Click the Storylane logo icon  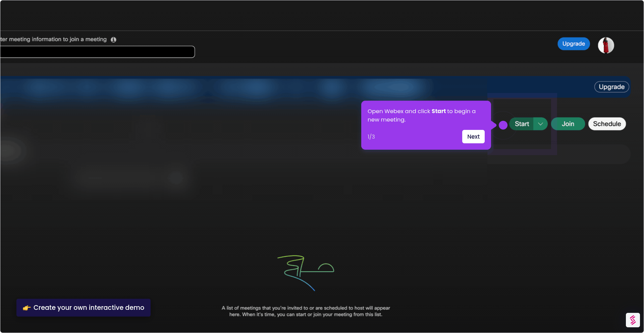pyautogui.click(x=633, y=320)
